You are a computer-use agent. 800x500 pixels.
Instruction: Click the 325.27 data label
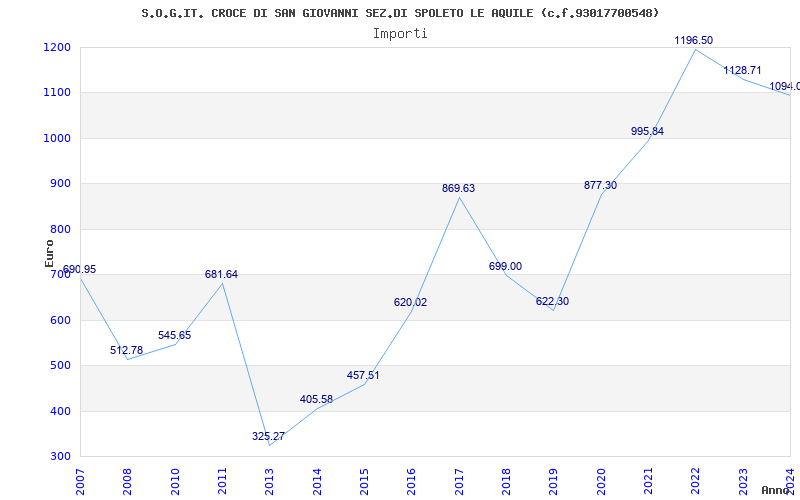268,437
